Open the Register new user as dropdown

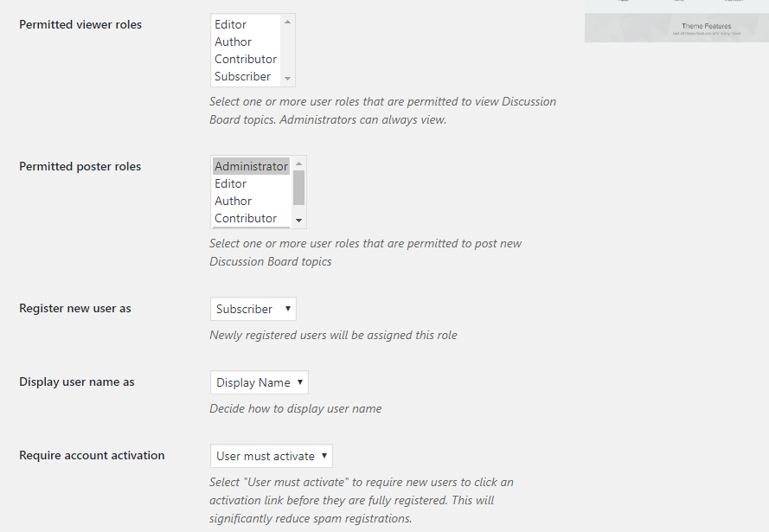click(253, 308)
